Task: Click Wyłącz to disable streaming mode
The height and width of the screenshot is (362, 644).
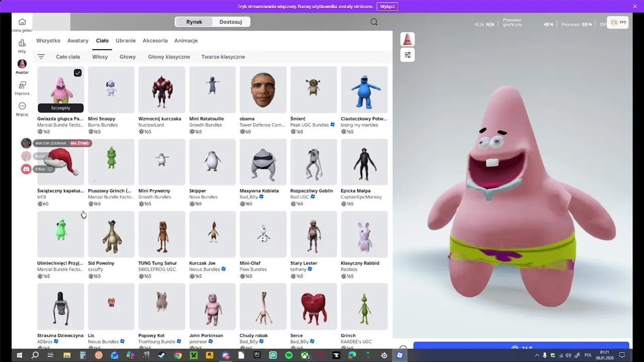Action: tap(387, 7)
